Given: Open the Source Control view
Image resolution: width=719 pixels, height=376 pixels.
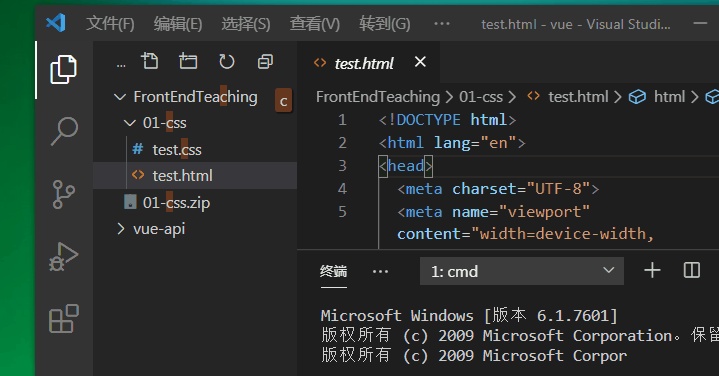Looking at the screenshot, I should click(x=64, y=194).
